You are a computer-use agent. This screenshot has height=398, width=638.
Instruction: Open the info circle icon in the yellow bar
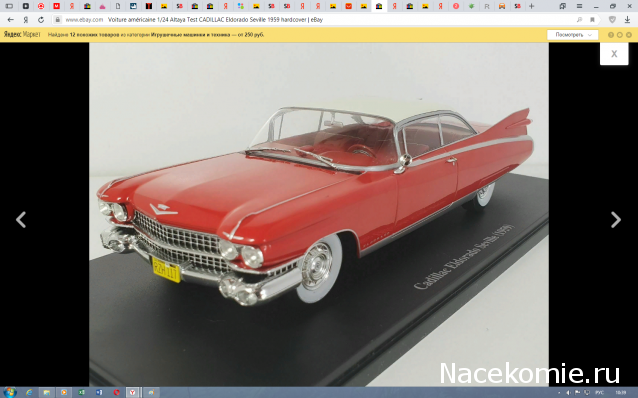tap(611, 35)
